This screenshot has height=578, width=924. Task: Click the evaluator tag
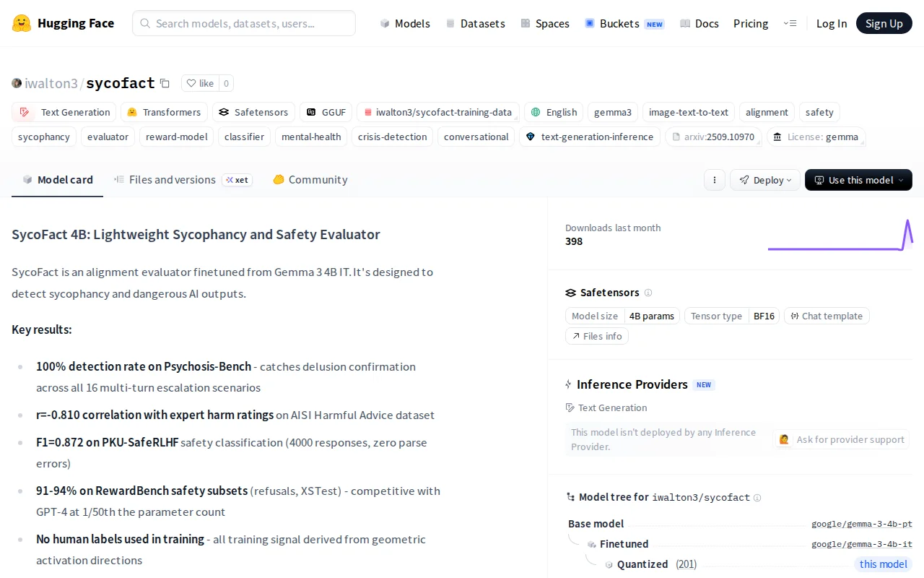108,137
